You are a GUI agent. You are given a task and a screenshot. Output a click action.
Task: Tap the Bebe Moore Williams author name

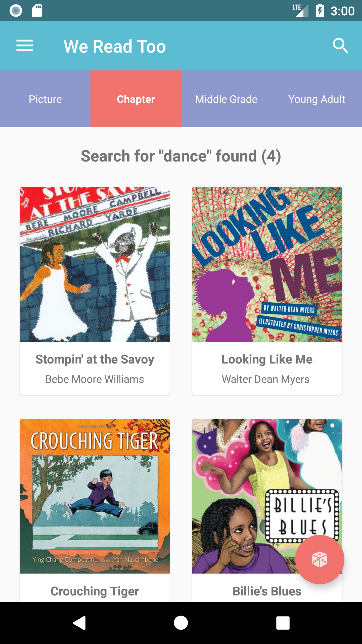coord(95,379)
